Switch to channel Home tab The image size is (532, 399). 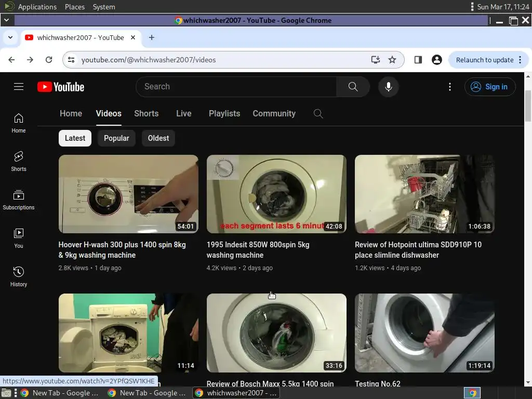(71, 113)
